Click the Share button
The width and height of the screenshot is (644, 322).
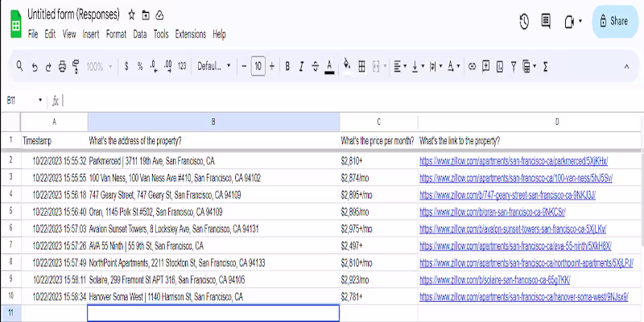click(615, 22)
